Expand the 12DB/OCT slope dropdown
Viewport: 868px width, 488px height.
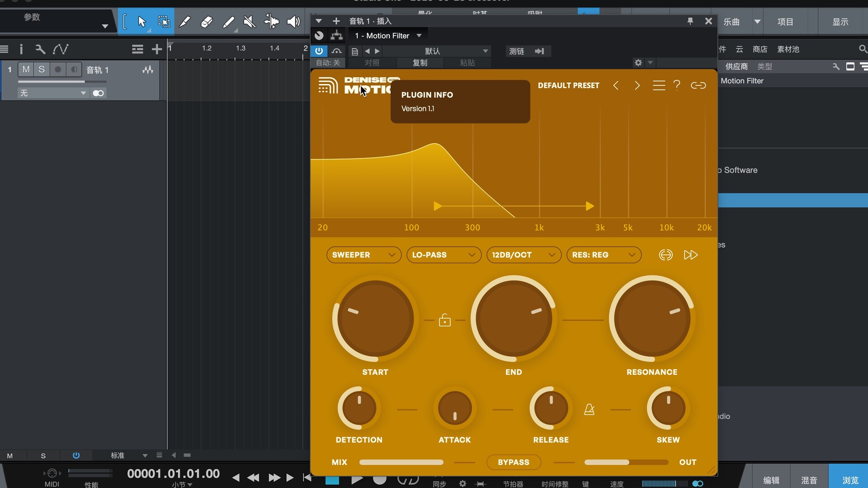(524, 255)
